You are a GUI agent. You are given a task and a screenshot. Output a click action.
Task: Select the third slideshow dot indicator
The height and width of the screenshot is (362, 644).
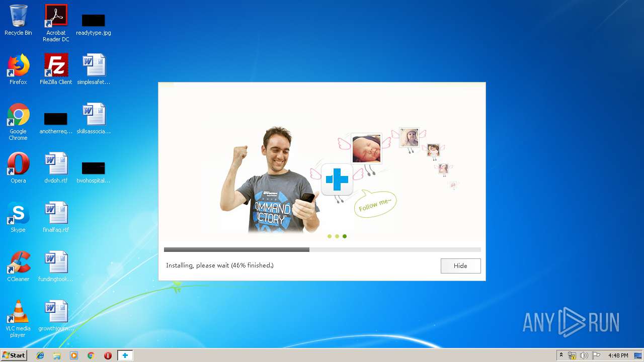pos(345,236)
